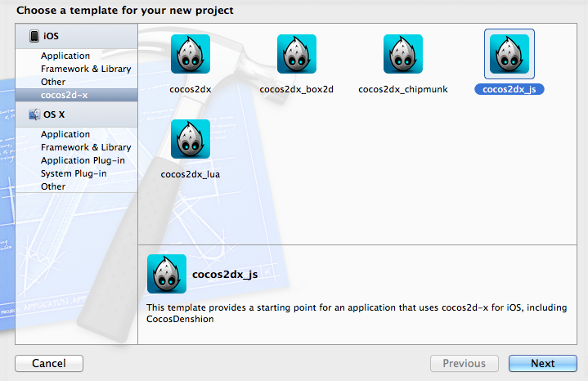Screen dimensions: 588x381
Task: Click the iOS device icon in sidebar
Action: pyautogui.click(x=34, y=36)
